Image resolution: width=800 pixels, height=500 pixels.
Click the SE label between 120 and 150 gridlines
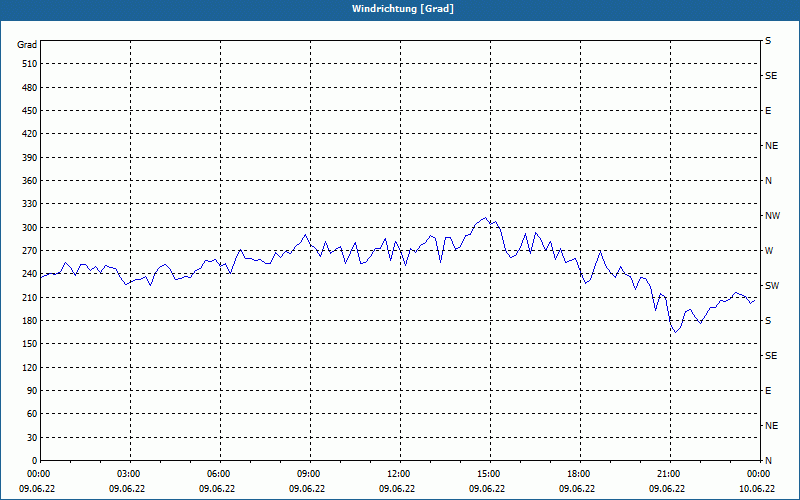tap(771, 356)
